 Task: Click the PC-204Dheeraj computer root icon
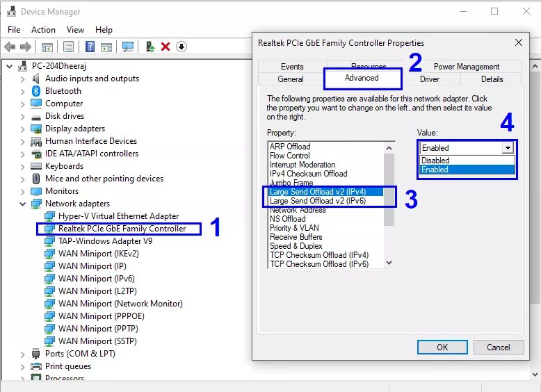pos(23,66)
